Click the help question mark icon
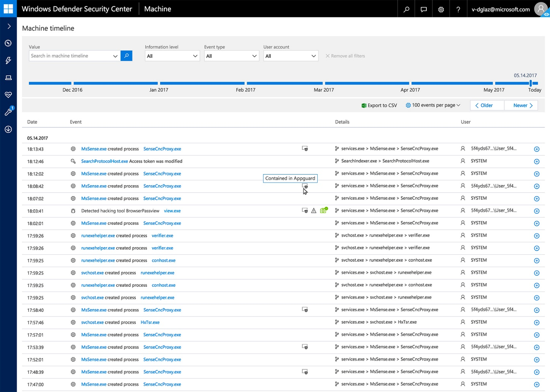This screenshot has width=550, height=392. [x=458, y=9]
